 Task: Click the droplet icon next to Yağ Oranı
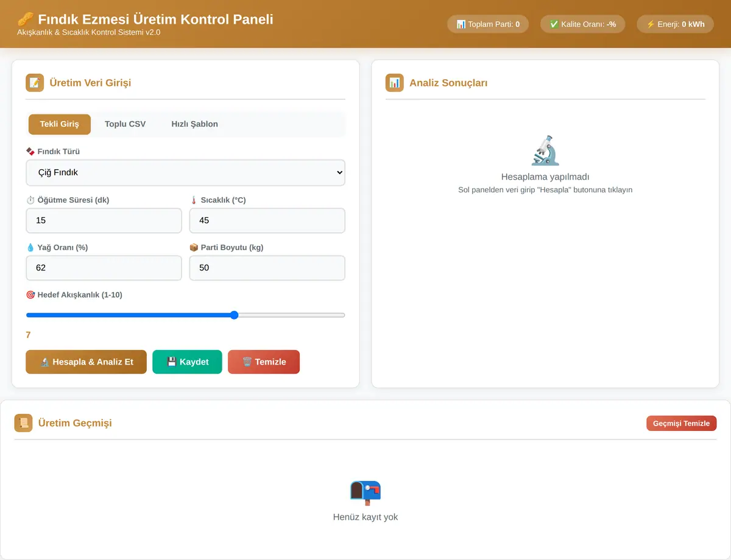tap(30, 248)
